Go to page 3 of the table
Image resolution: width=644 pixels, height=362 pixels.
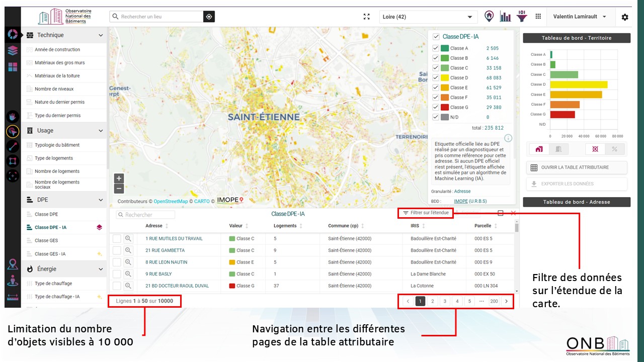[445, 301]
